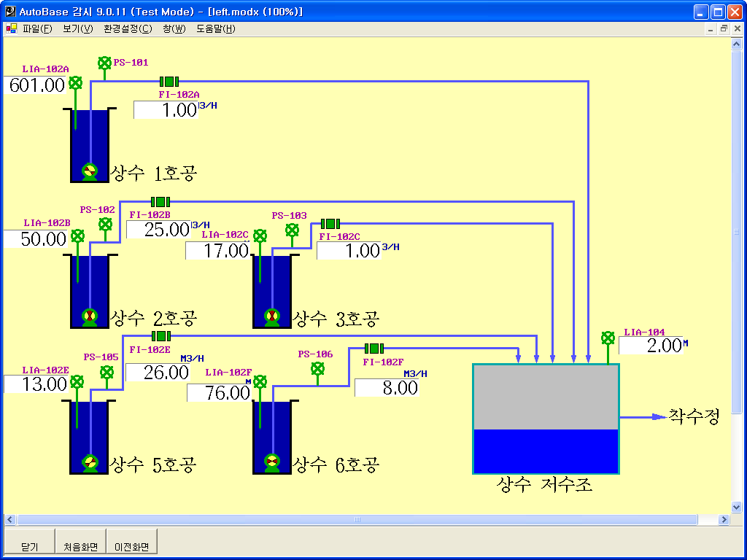The height and width of the screenshot is (560, 747).
Task: Click the LIA-102A value field showing 601.00
Action: coord(37,85)
